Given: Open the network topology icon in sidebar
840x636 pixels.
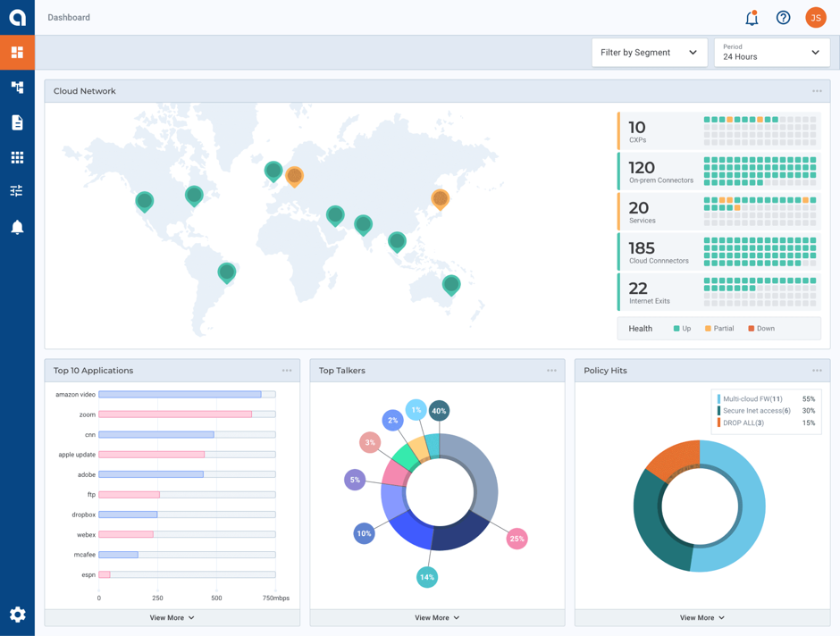Looking at the screenshot, I should click(17, 88).
